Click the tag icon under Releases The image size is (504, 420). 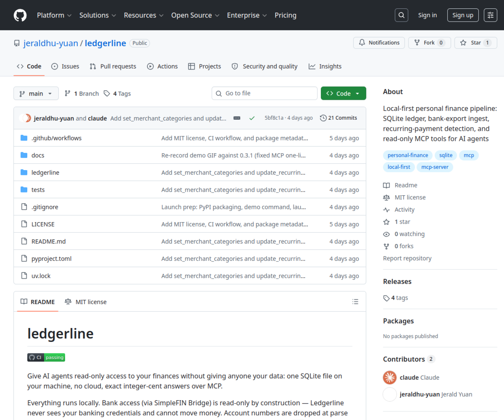(x=386, y=298)
